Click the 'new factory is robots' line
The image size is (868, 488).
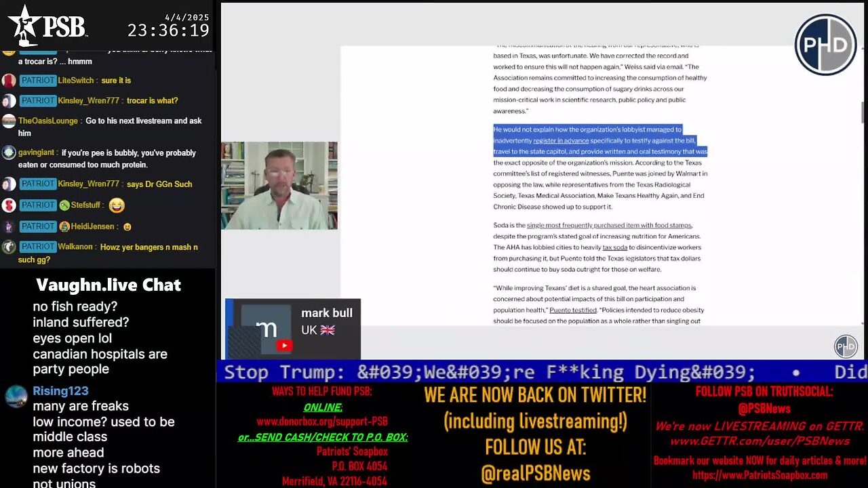click(x=96, y=468)
